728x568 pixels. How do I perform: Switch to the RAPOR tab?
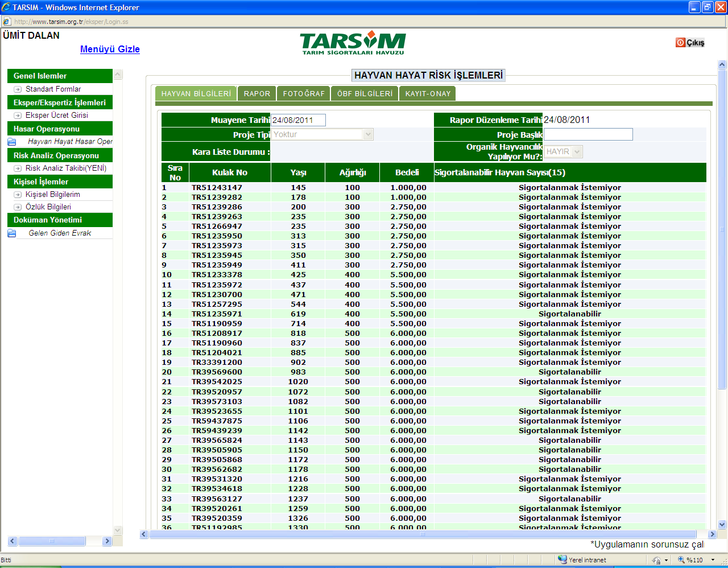[257, 93]
